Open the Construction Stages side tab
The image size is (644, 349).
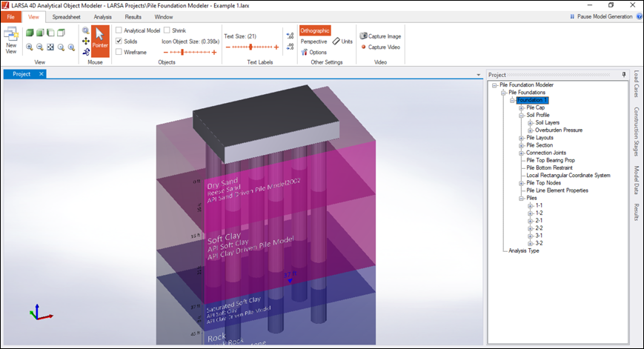click(636, 131)
